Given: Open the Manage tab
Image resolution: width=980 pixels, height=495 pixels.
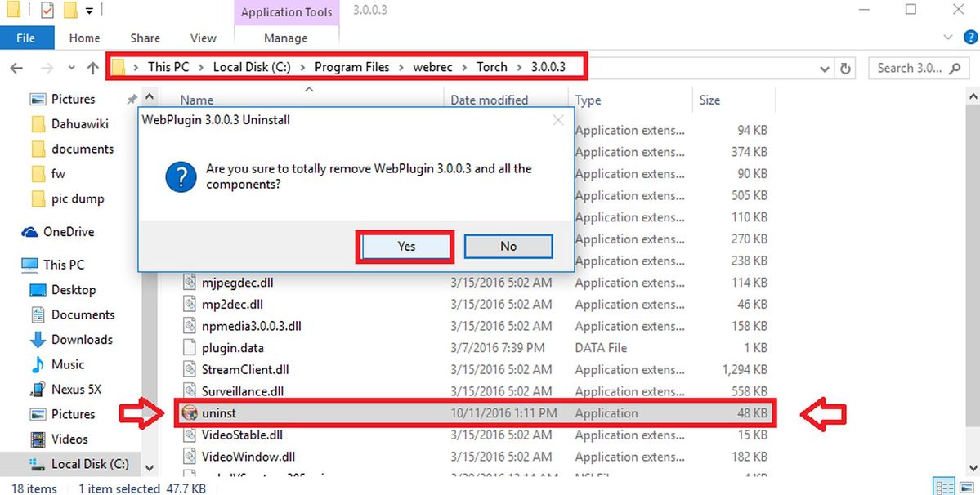Looking at the screenshot, I should tap(285, 38).
